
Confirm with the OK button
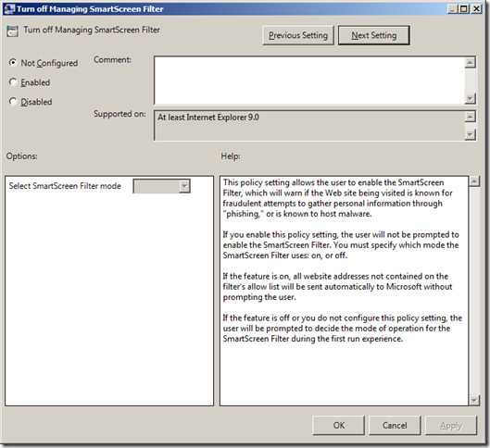tap(338, 425)
